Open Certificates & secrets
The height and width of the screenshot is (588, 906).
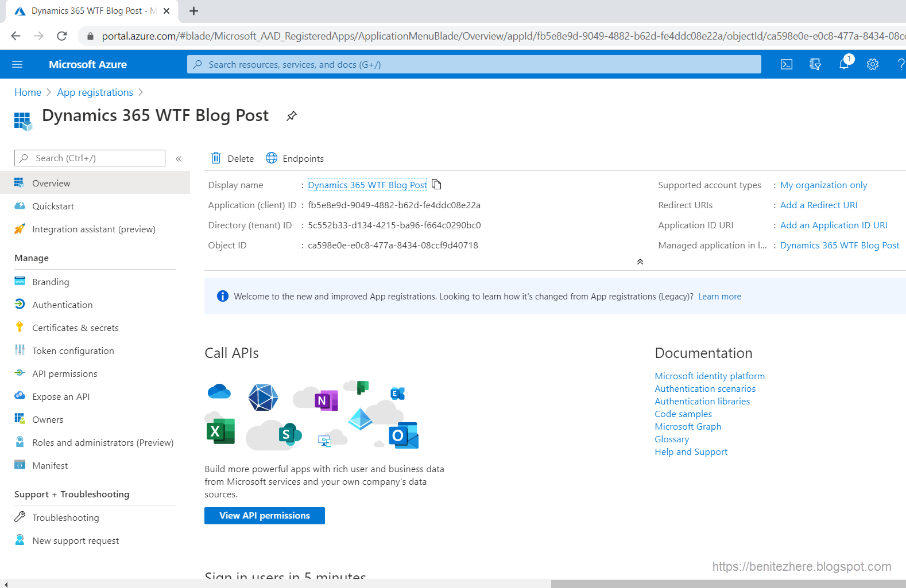coord(75,328)
